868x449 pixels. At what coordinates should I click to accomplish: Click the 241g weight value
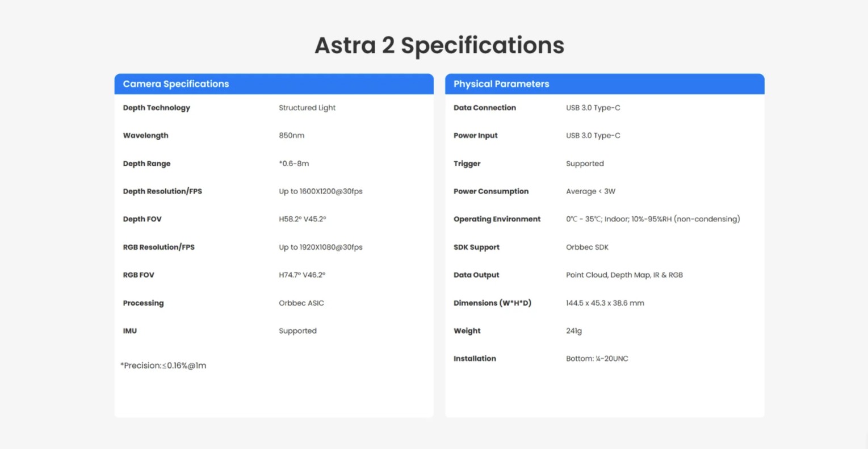point(574,331)
